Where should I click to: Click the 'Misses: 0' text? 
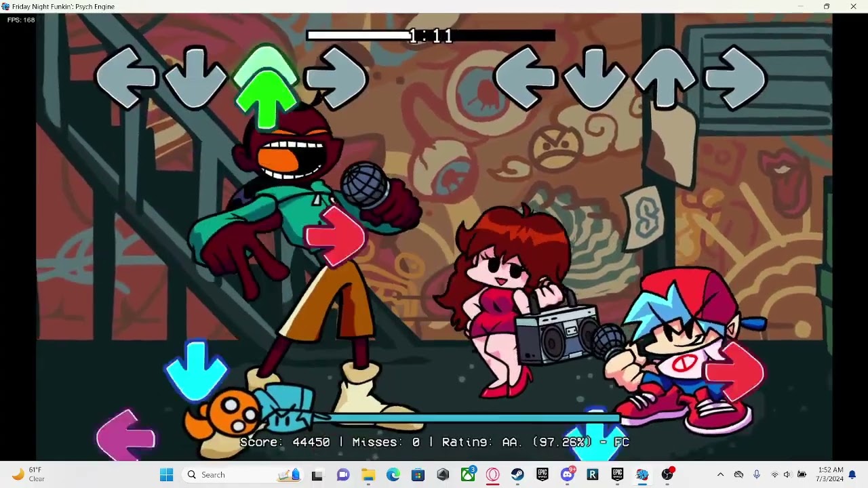(386, 442)
